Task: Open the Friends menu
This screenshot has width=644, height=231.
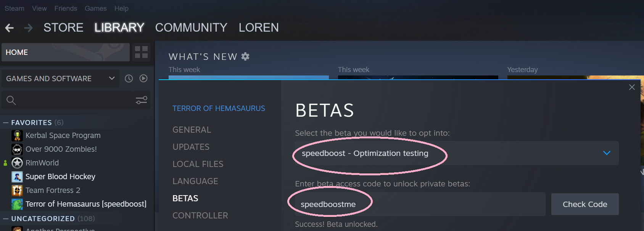Action: (66, 8)
